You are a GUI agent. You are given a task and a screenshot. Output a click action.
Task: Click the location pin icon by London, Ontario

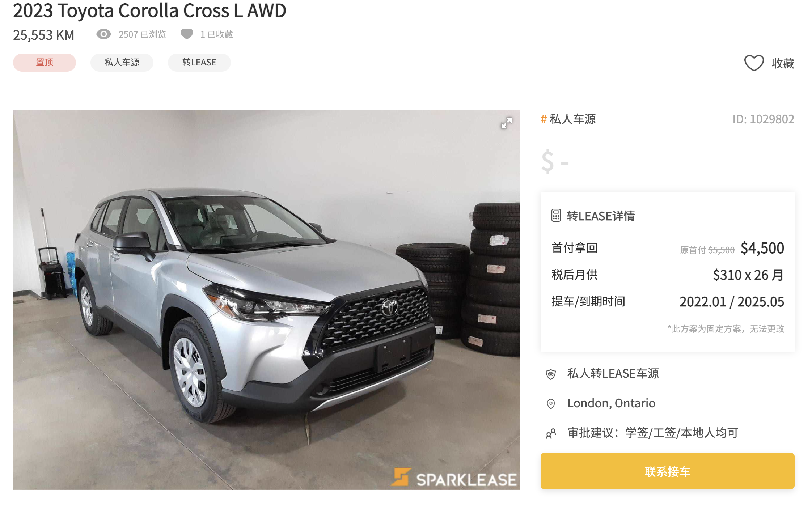click(551, 404)
